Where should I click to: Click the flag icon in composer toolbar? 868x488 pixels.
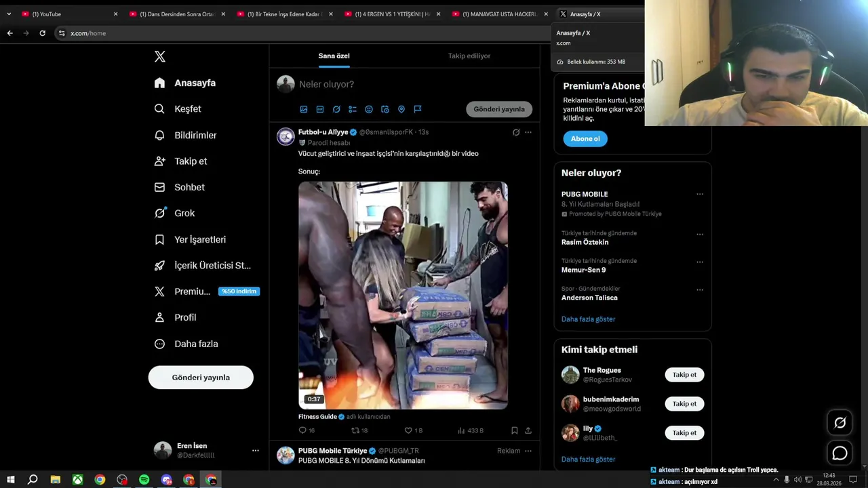click(418, 109)
